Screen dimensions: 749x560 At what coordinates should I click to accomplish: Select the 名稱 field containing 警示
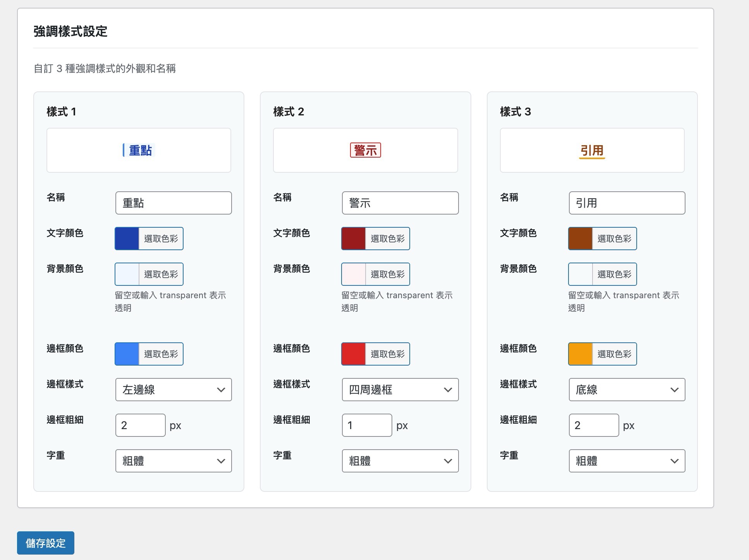click(x=400, y=203)
